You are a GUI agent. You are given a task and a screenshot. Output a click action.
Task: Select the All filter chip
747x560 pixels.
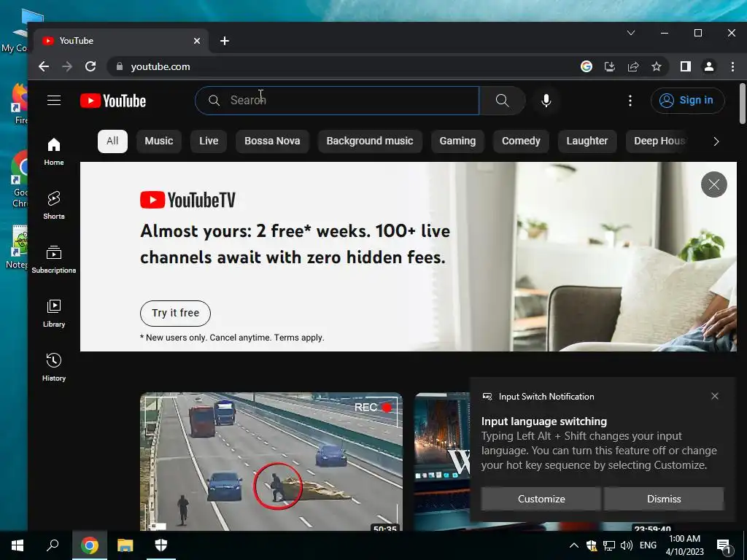click(x=112, y=141)
